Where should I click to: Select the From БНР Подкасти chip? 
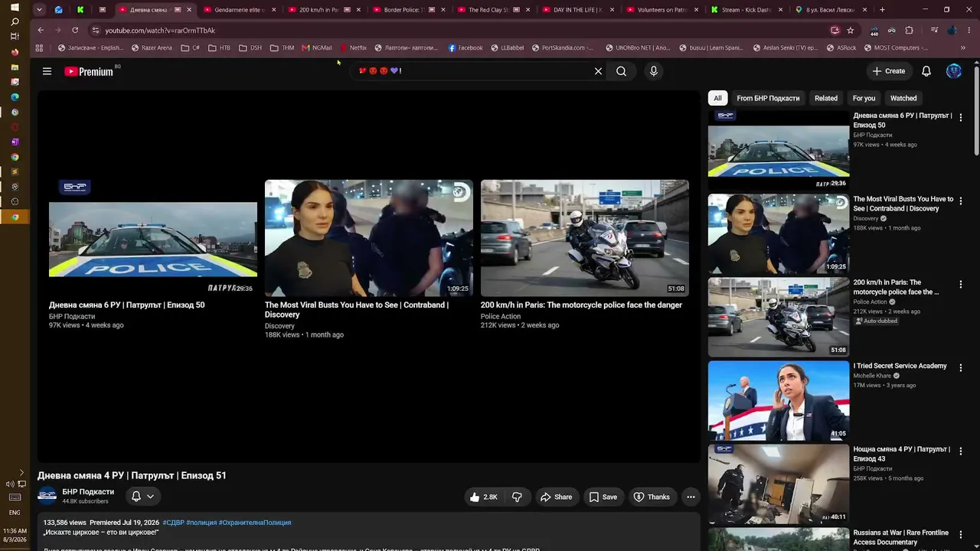(768, 98)
